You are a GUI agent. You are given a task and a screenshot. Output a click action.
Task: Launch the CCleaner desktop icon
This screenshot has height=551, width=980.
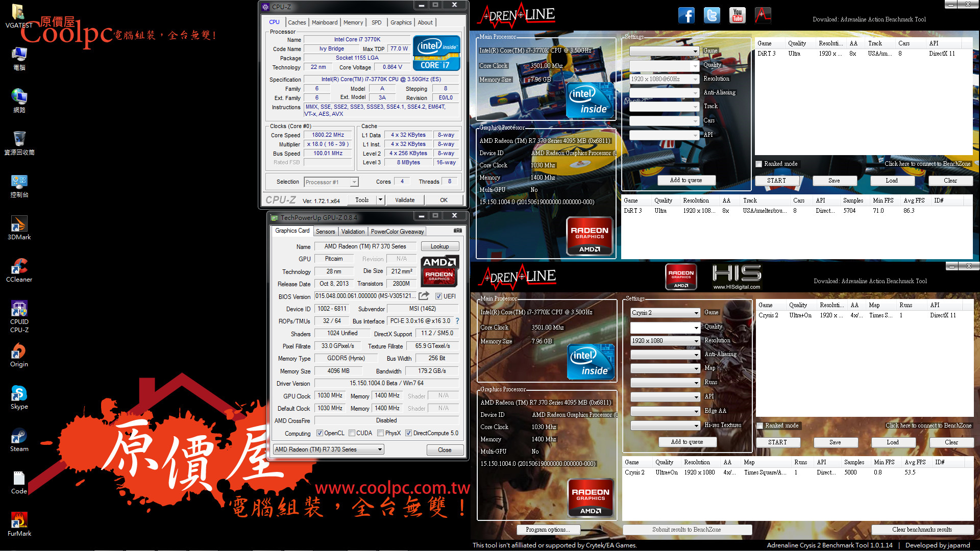click(19, 270)
